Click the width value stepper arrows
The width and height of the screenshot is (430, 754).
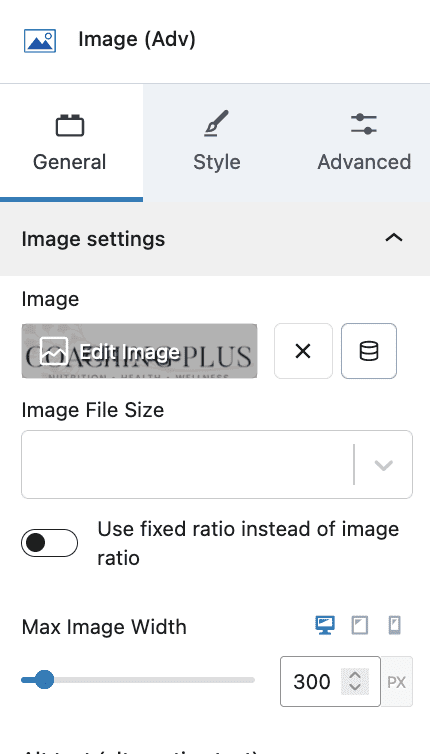tap(355, 681)
